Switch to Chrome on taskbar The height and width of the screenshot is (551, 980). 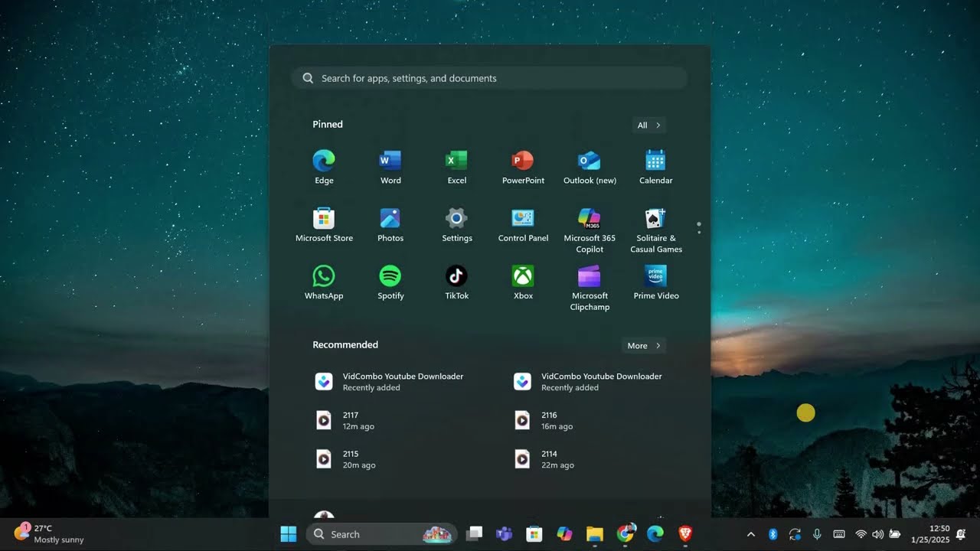626,534
